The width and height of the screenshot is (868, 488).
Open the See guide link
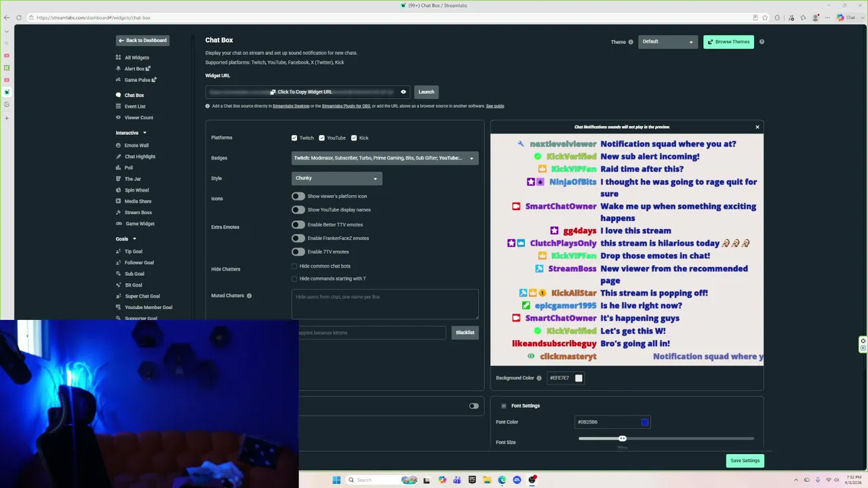[495, 106]
